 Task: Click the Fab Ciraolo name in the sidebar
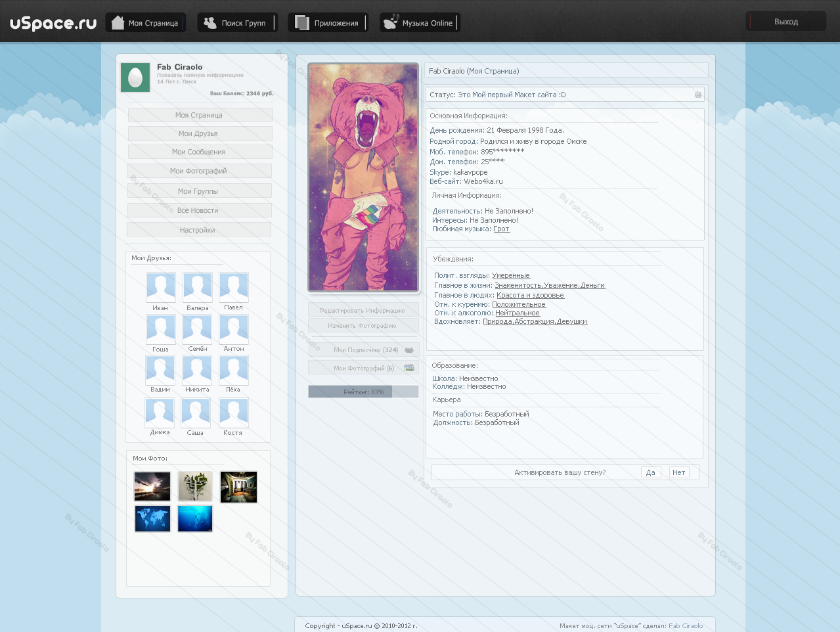(179, 67)
